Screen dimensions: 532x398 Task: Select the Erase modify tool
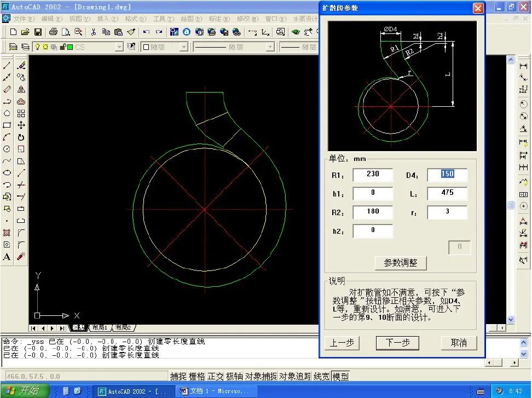coord(21,66)
